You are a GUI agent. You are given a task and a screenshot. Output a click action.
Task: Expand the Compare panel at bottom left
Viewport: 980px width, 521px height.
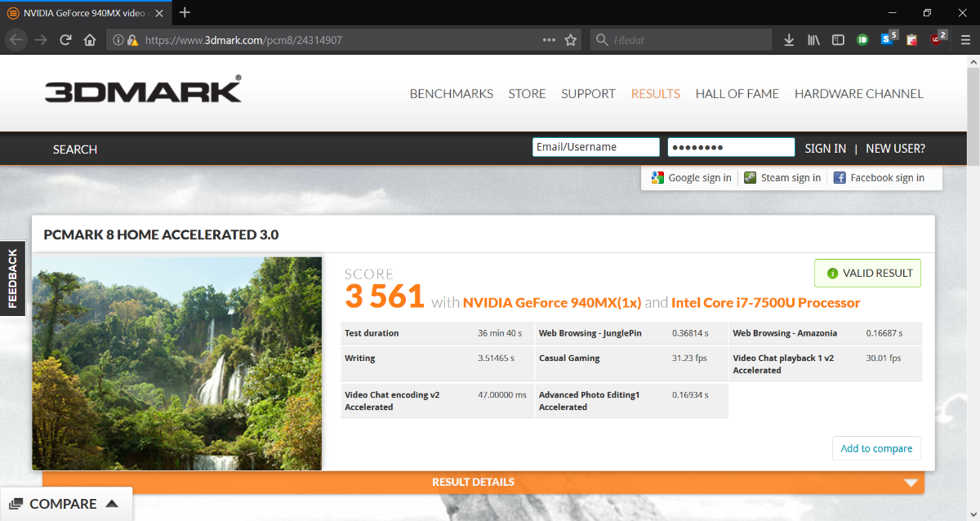65,504
